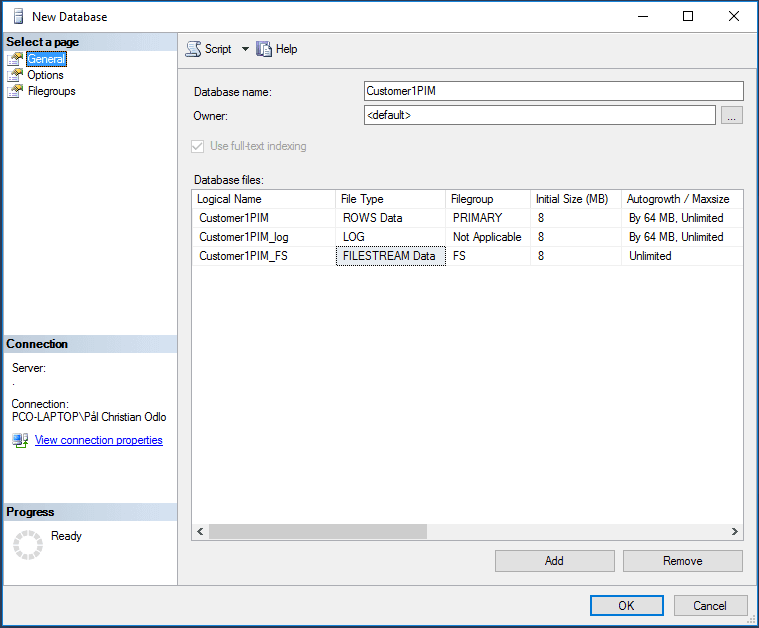Click initial size in Customer1PIM_log row

576,237
